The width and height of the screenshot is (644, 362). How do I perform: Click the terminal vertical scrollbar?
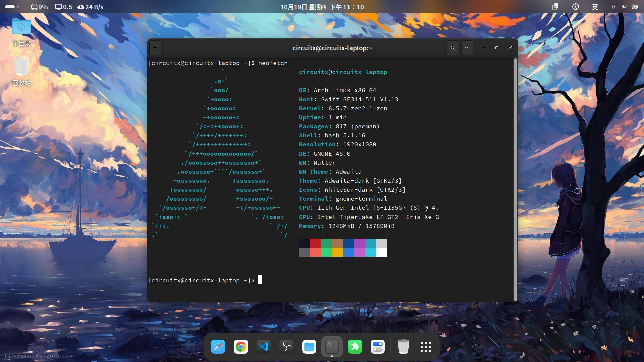point(515,179)
